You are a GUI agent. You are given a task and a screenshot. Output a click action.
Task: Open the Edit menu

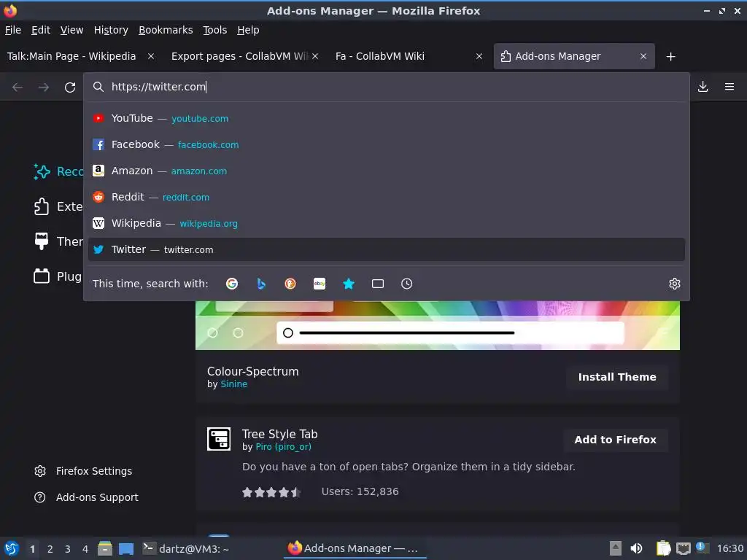pyautogui.click(x=41, y=30)
